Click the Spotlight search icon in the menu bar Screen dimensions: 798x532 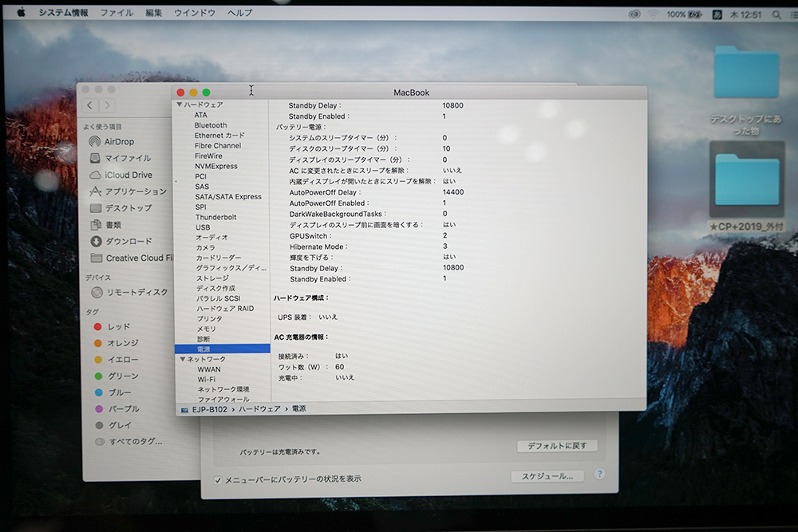(x=776, y=13)
